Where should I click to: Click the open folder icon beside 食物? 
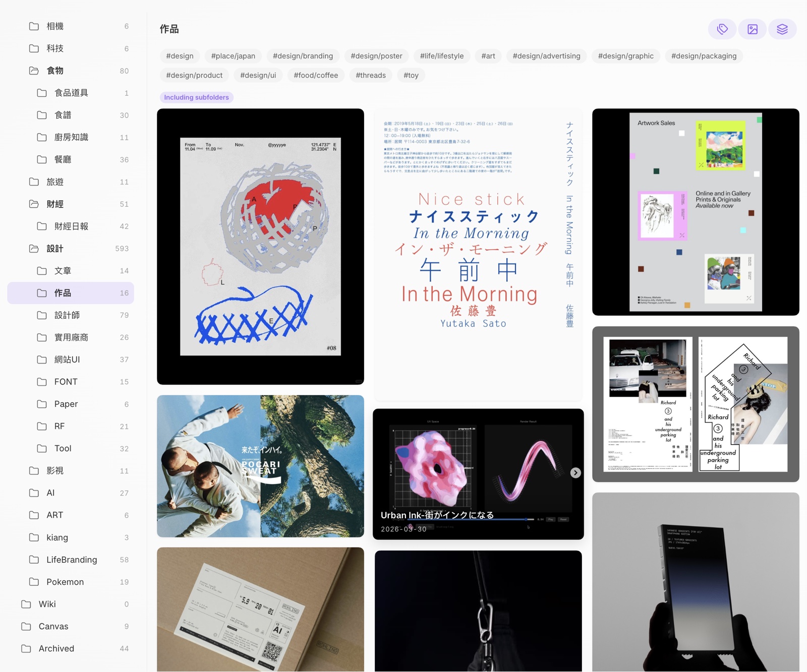click(x=34, y=71)
